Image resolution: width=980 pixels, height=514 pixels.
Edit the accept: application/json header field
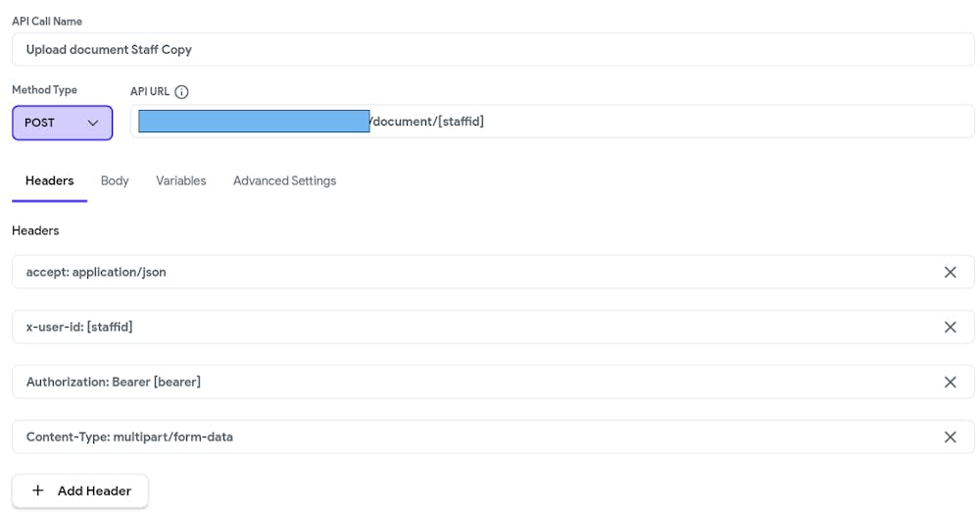pyautogui.click(x=470, y=273)
